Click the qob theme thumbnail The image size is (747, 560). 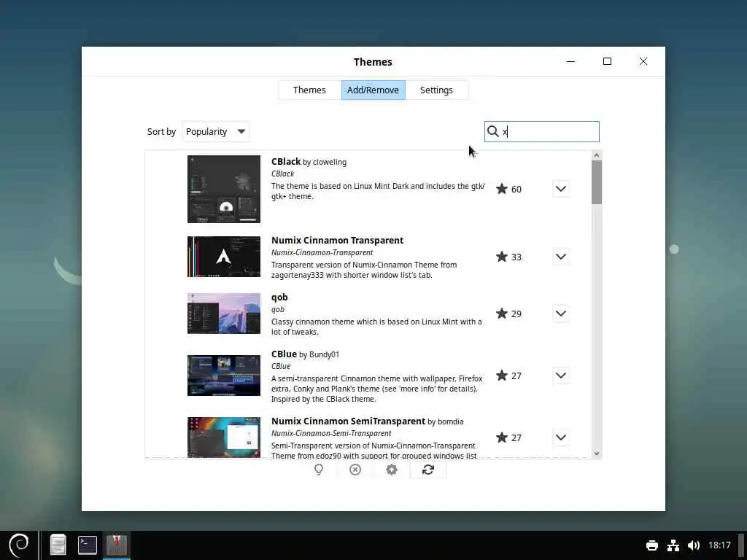coord(224,314)
